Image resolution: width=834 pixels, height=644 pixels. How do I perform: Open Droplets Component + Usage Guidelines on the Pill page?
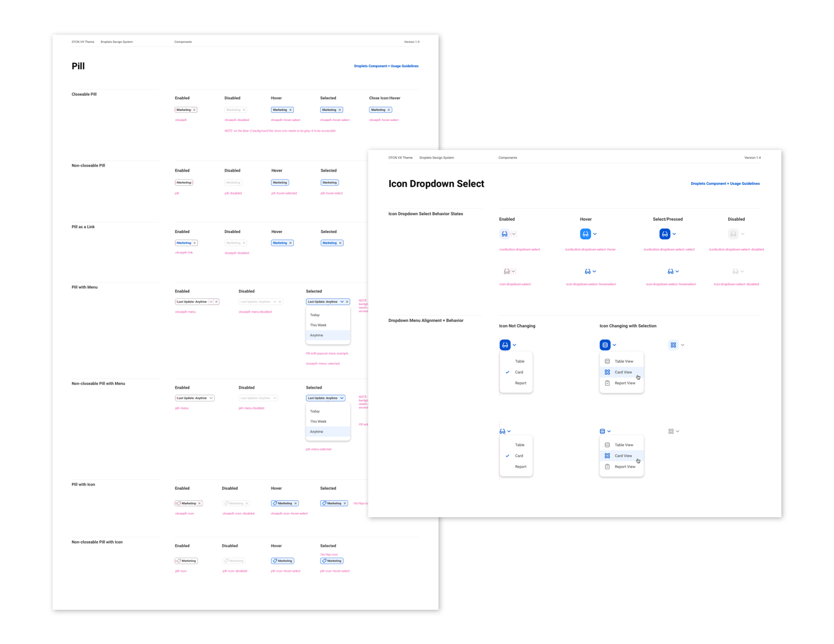[x=386, y=66]
